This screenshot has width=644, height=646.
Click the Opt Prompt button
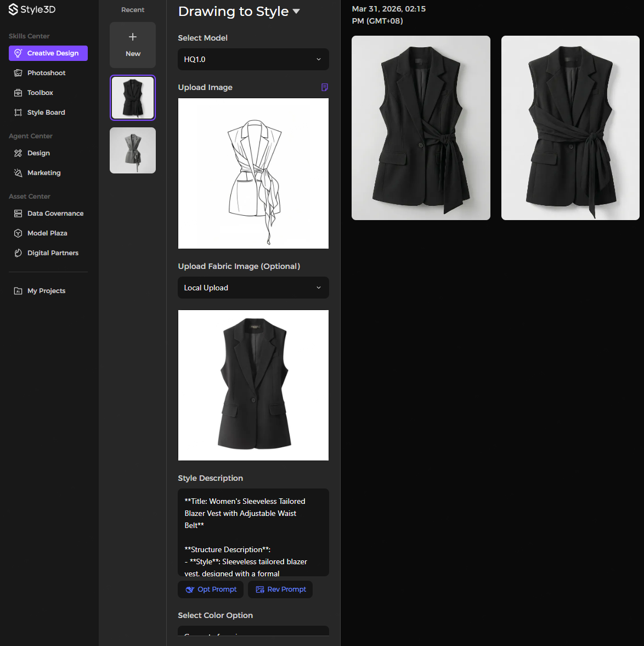tap(211, 589)
